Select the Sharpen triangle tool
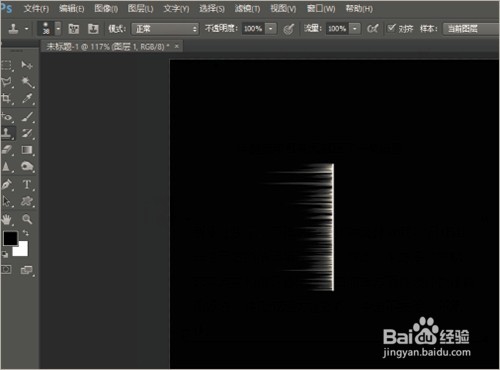500x370 pixels. point(7,166)
